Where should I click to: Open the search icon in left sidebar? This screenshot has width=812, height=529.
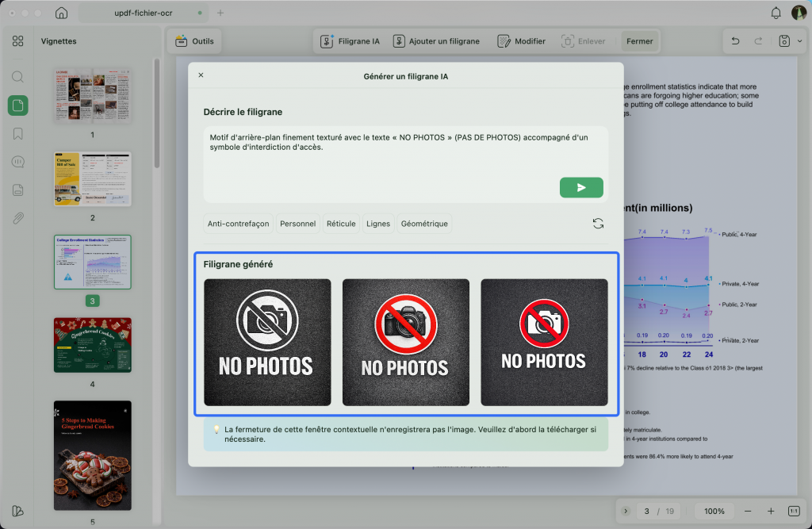(x=17, y=77)
